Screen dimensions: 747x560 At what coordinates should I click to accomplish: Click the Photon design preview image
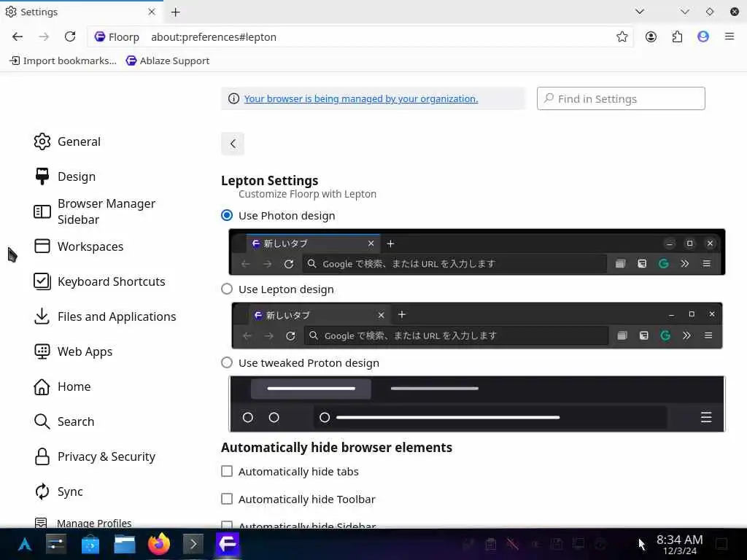(477, 252)
